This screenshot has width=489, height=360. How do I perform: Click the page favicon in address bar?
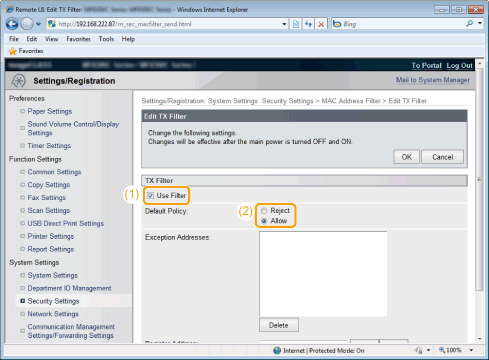coord(52,24)
